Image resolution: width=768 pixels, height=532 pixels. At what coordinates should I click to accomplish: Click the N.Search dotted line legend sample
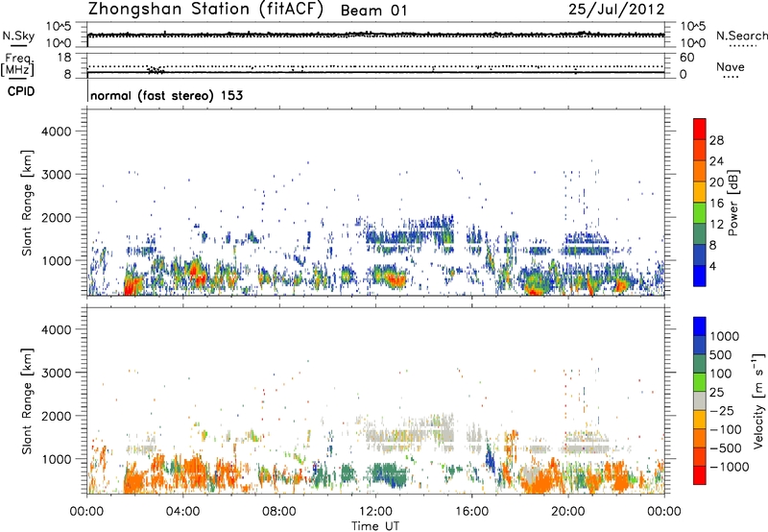742,46
